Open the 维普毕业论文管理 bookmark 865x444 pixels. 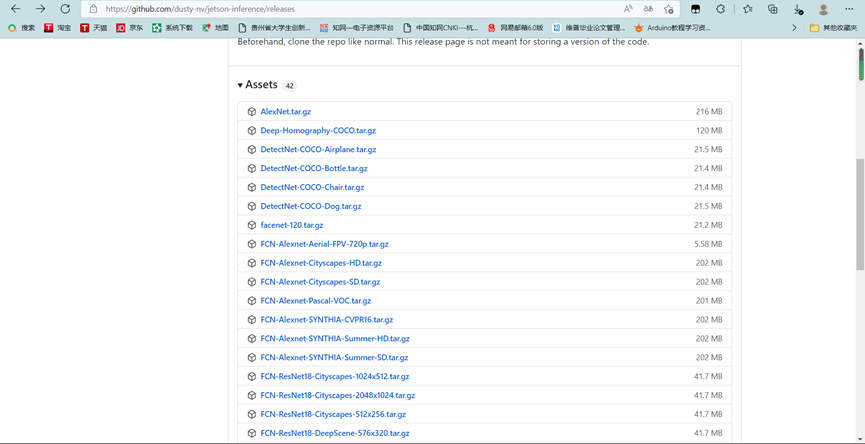coord(589,28)
